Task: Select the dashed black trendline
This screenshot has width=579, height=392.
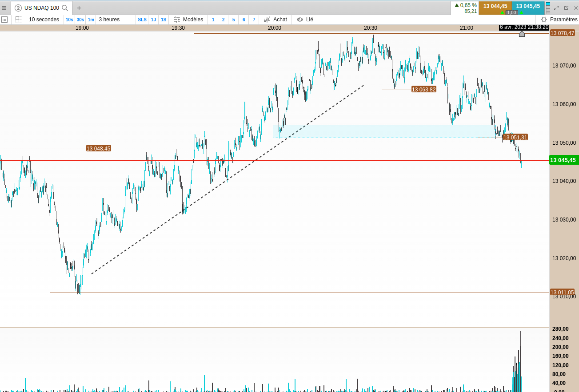Action: tap(228, 179)
